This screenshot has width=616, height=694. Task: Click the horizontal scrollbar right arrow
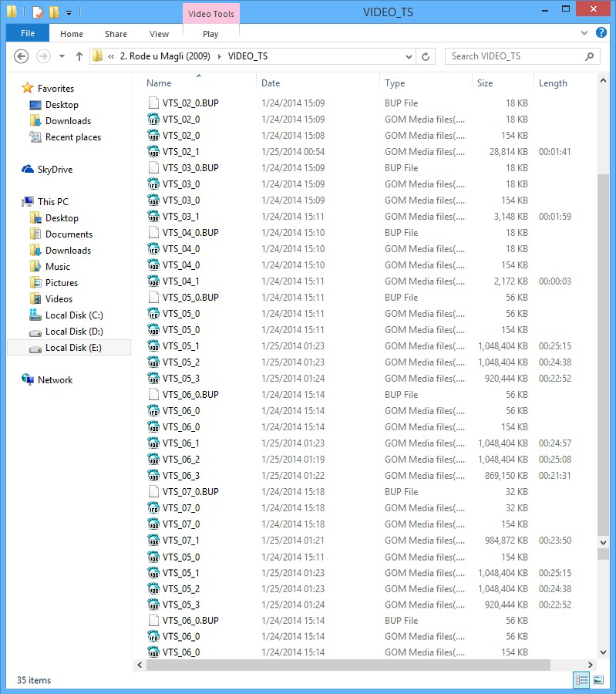(590, 665)
